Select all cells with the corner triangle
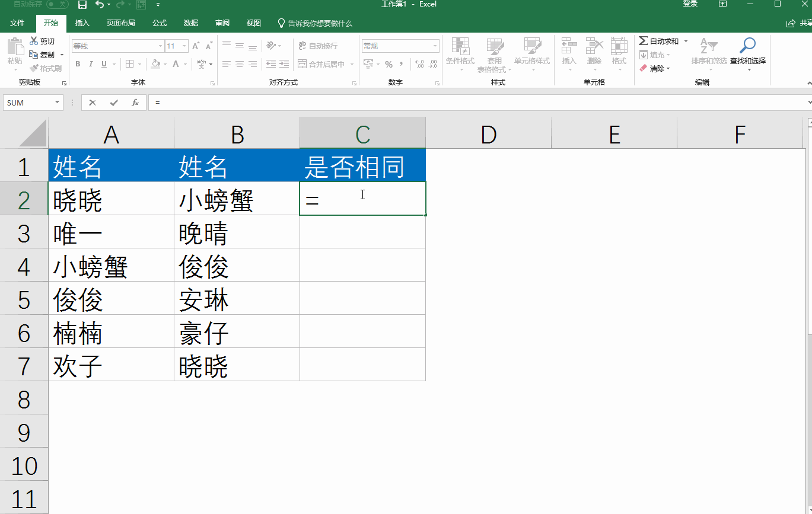The image size is (812, 514). point(33,133)
